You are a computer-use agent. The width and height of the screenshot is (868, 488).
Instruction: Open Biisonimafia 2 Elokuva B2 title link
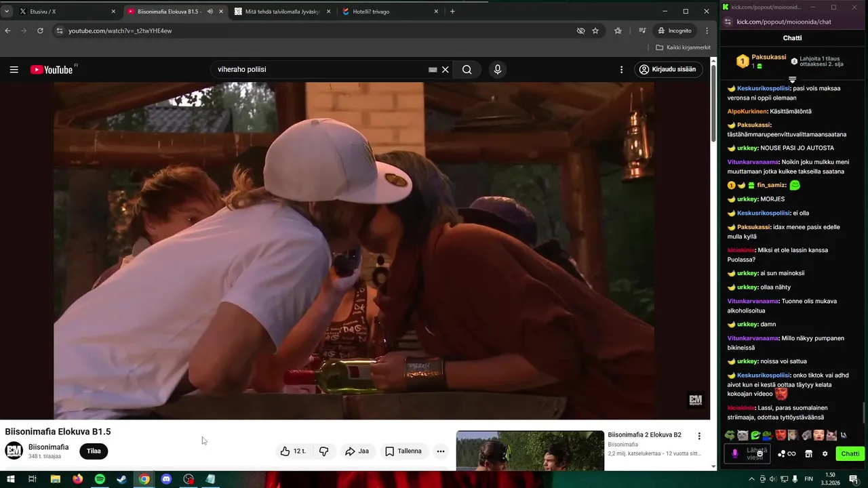(644, 434)
